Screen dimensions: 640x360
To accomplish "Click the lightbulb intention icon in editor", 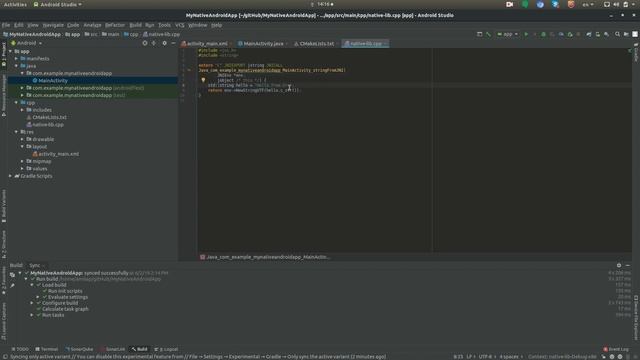I will point(203,80).
